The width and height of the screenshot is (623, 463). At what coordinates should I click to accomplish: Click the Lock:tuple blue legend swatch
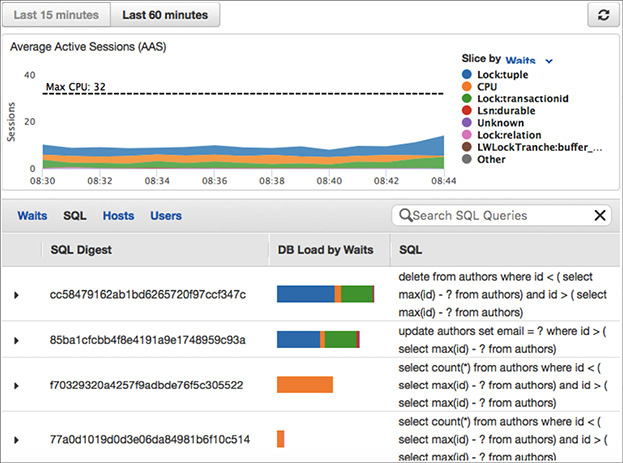[468, 74]
